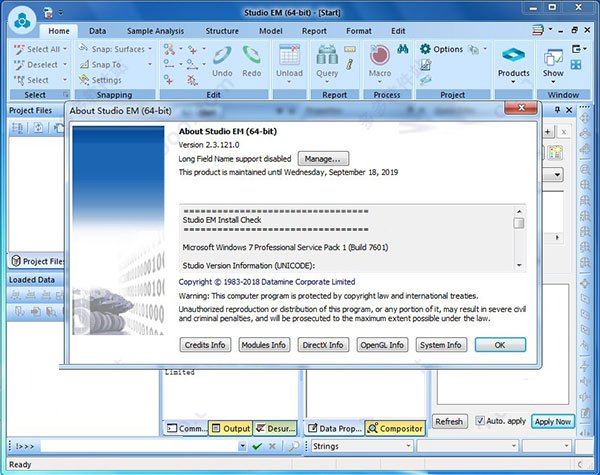The width and height of the screenshot is (600, 475).
Task: Select the Compositor bottom tab
Action: click(395, 428)
